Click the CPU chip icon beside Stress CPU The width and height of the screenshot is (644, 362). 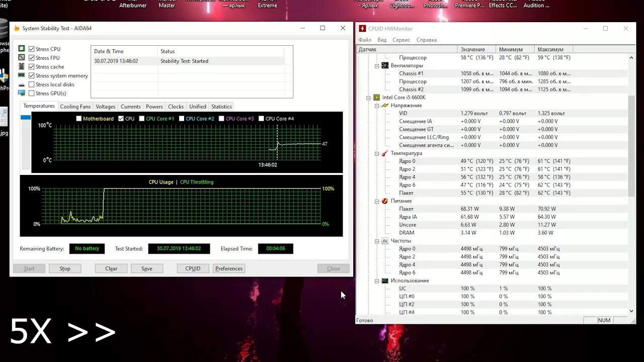point(22,49)
